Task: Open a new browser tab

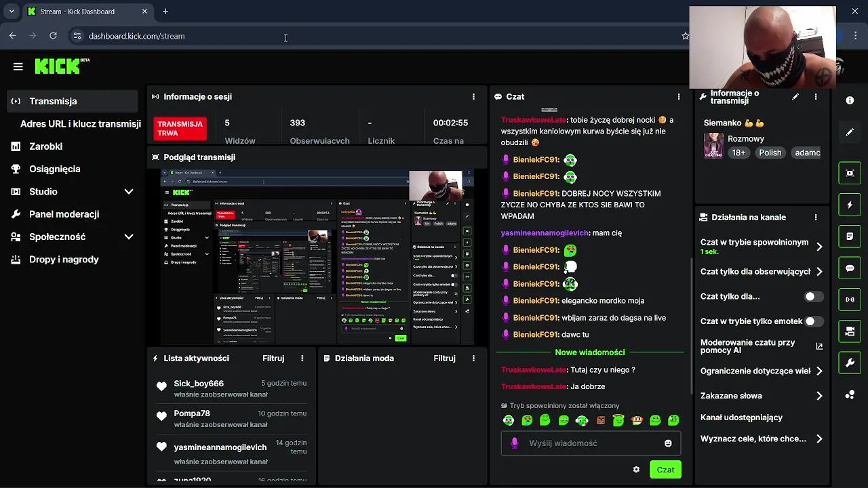Action: pyautogui.click(x=165, y=12)
